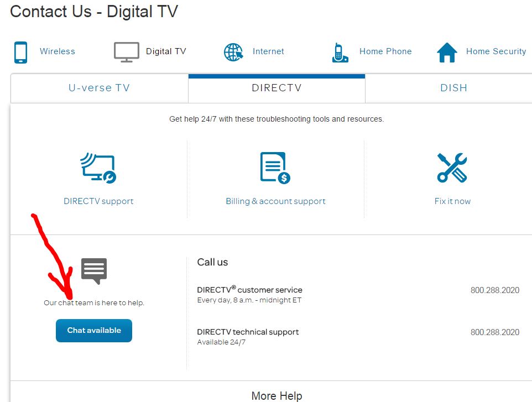Click the Fix it now wrench-and-screwdriver icon
Image resolution: width=532 pixels, height=402 pixels.
(x=452, y=168)
